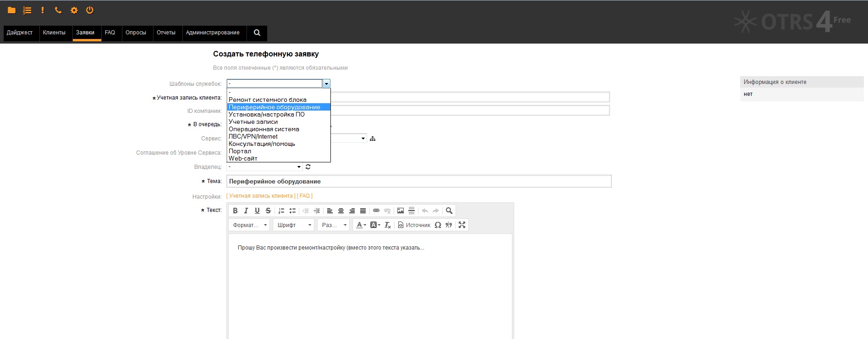Click the Учетная запись клиента input field
Viewport: 868px width, 339px height.
click(x=470, y=97)
